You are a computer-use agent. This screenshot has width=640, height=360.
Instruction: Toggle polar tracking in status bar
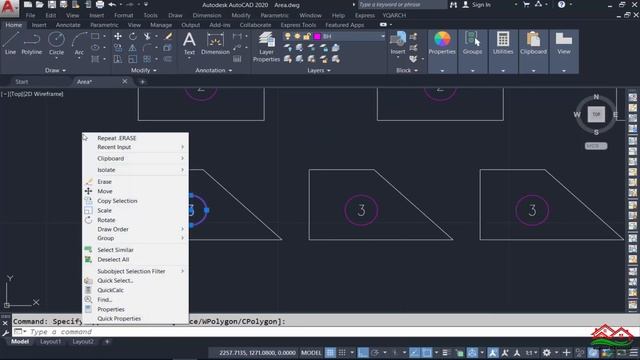(x=375, y=353)
